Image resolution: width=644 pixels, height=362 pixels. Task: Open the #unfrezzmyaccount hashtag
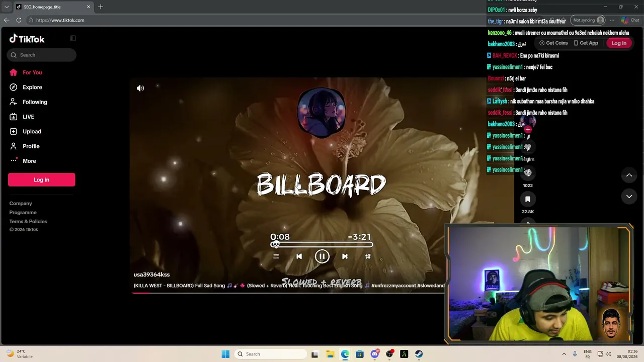(393, 286)
